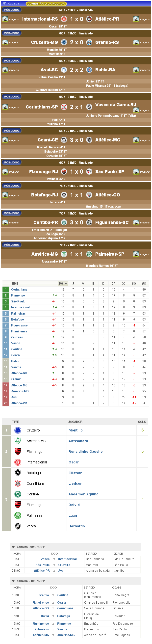Open the right Imagens icon for Ceará x Atlético-MG

pos(142,140)
